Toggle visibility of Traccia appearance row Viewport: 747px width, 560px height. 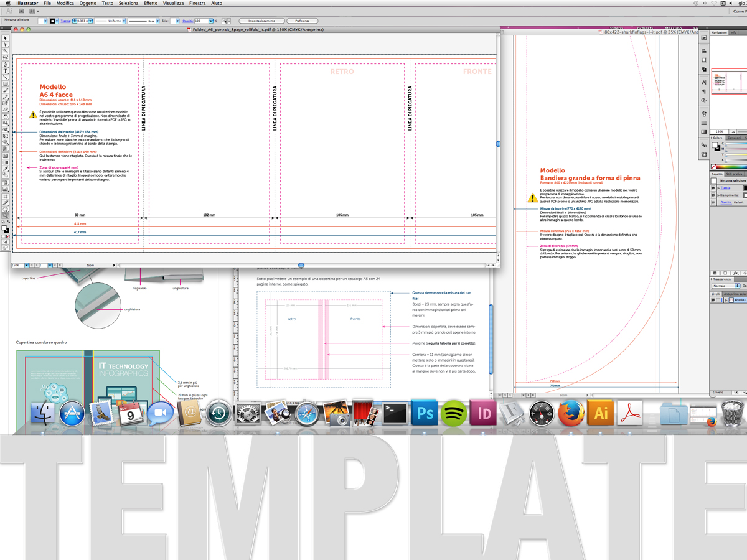tap(714, 187)
